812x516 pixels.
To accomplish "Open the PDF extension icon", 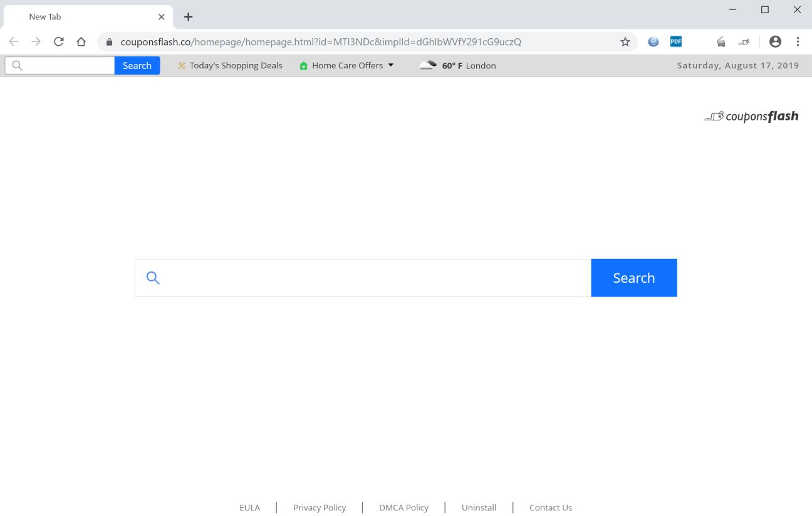I will pos(675,41).
